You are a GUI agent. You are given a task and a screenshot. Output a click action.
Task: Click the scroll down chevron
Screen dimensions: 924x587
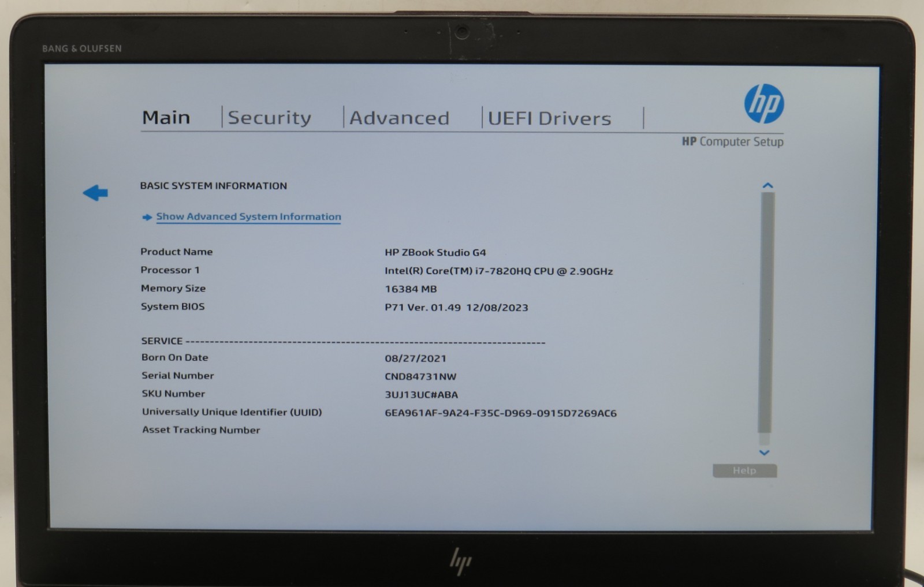pyautogui.click(x=764, y=453)
